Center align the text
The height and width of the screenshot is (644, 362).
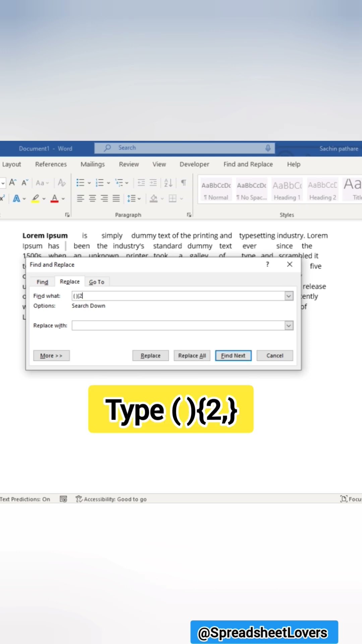[93, 199]
